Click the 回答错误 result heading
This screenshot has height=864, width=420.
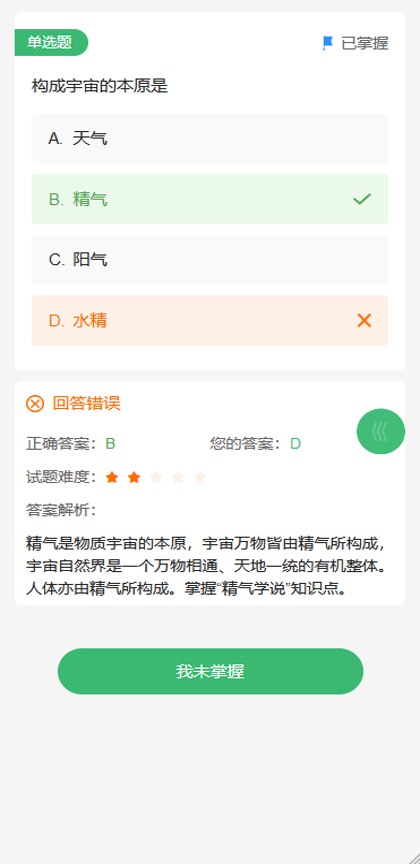87,403
